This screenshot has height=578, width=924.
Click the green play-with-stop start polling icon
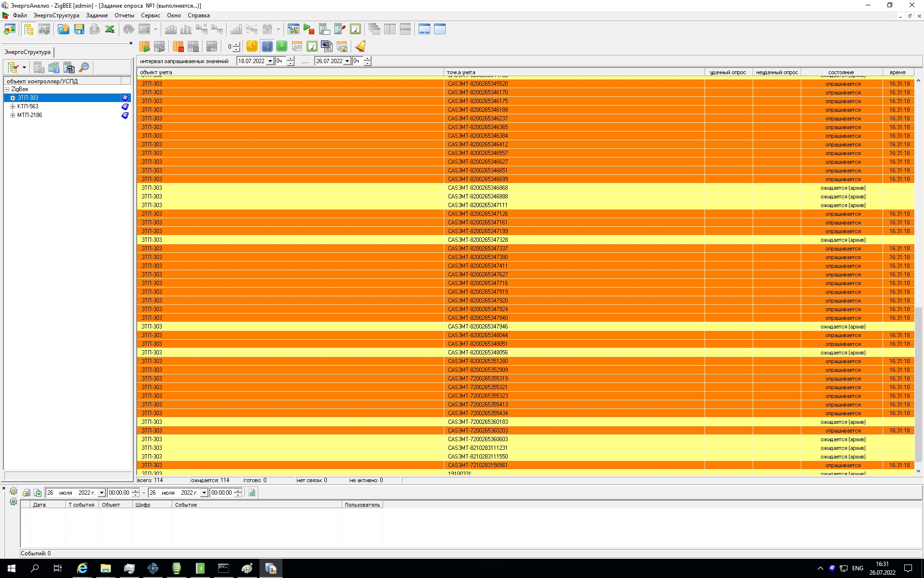click(309, 29)
